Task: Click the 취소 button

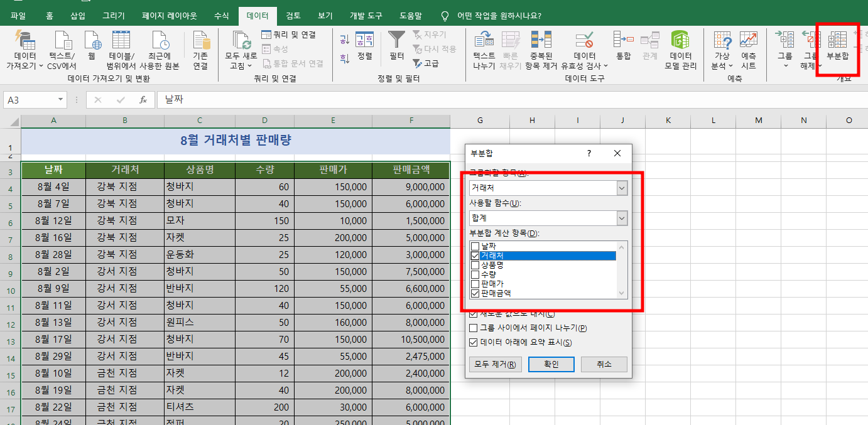Action: click(x=604, y=364)
